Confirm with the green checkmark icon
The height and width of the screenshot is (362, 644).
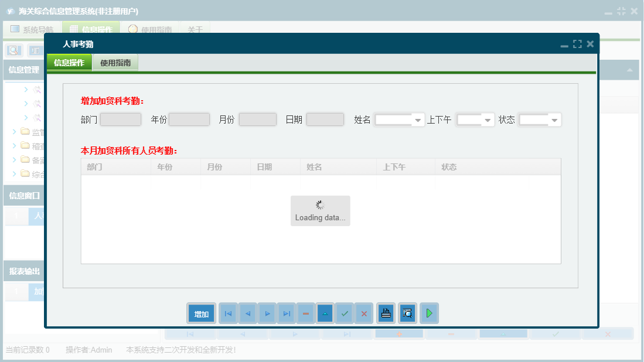tap(345, 313)
